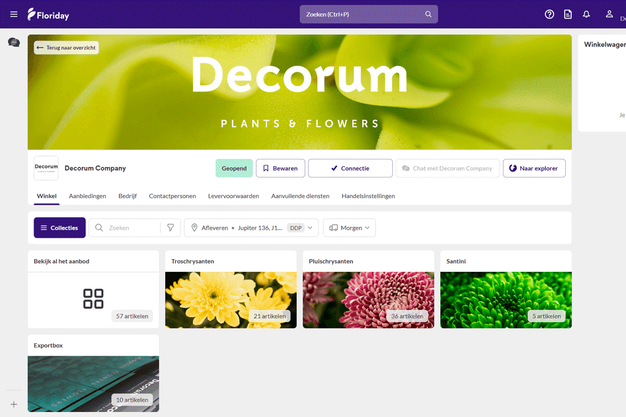626x417 pixels.
Task: Focus the top Zoeken search bar
Action: (368, 14)
